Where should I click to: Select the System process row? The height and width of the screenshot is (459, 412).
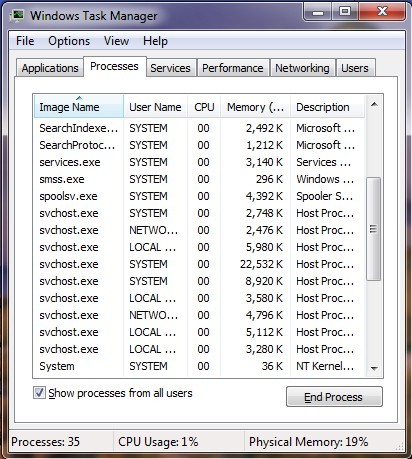tap(199, 366)
